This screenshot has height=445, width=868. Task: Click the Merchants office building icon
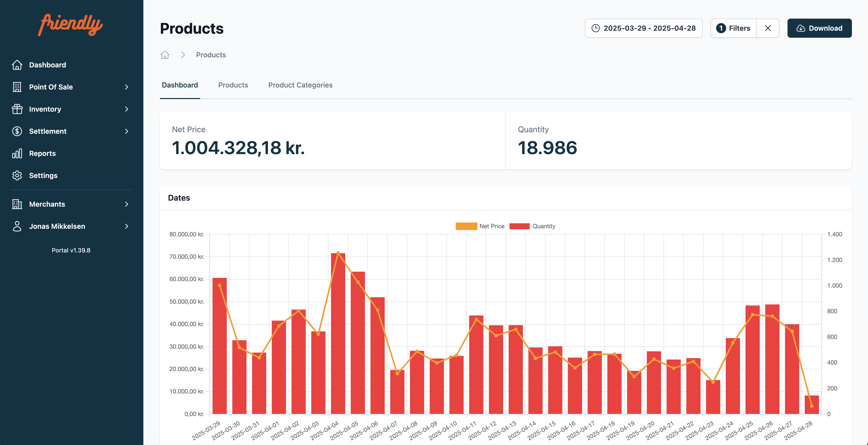[17, 204]
